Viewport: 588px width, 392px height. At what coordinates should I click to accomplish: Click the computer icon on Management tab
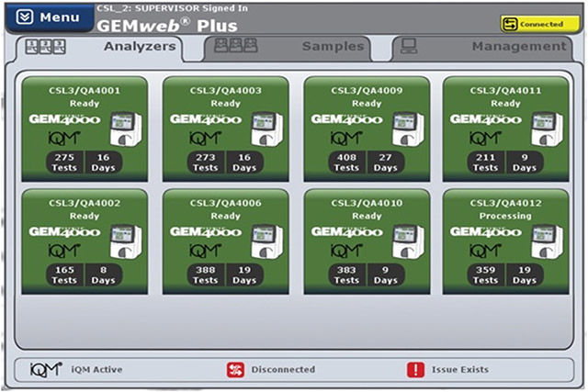tap(408, 46)
